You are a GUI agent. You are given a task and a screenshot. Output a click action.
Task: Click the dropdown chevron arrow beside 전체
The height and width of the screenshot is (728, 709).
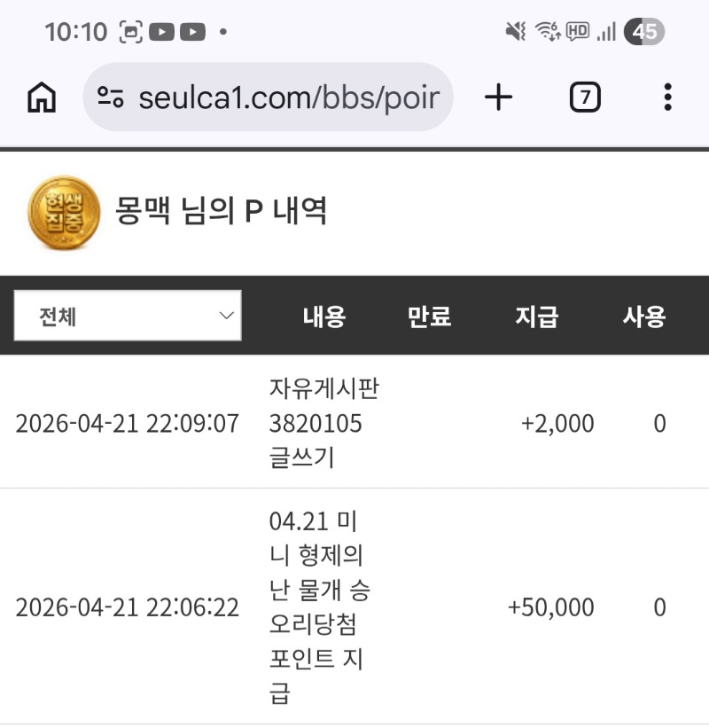pyautogui.click(x=227, y=316)
